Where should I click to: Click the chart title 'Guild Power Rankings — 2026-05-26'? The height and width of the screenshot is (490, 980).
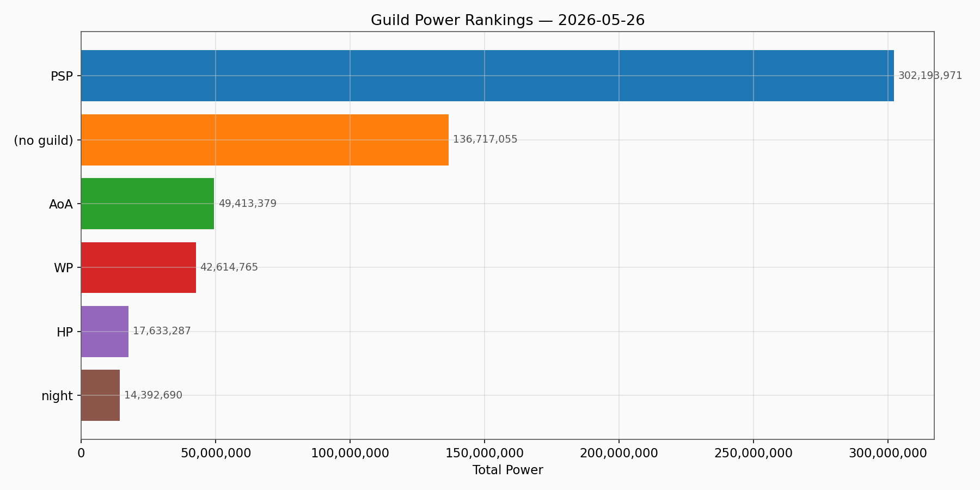507,21
